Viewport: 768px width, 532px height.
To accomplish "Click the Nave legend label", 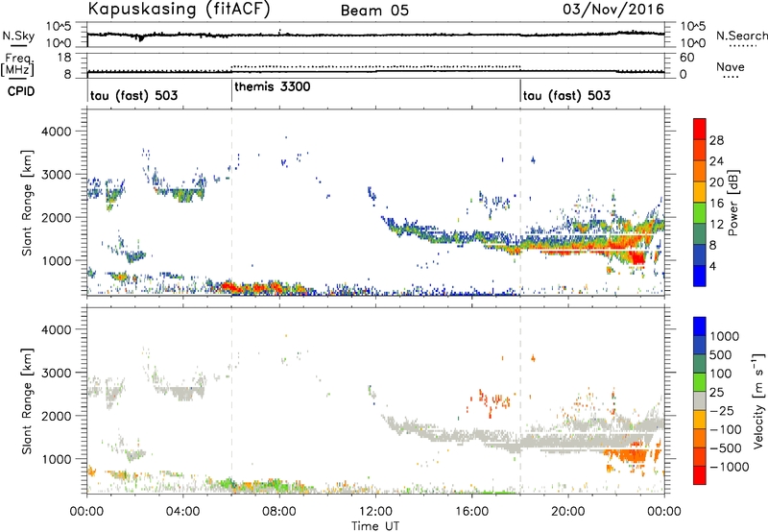I will [731, 67].
